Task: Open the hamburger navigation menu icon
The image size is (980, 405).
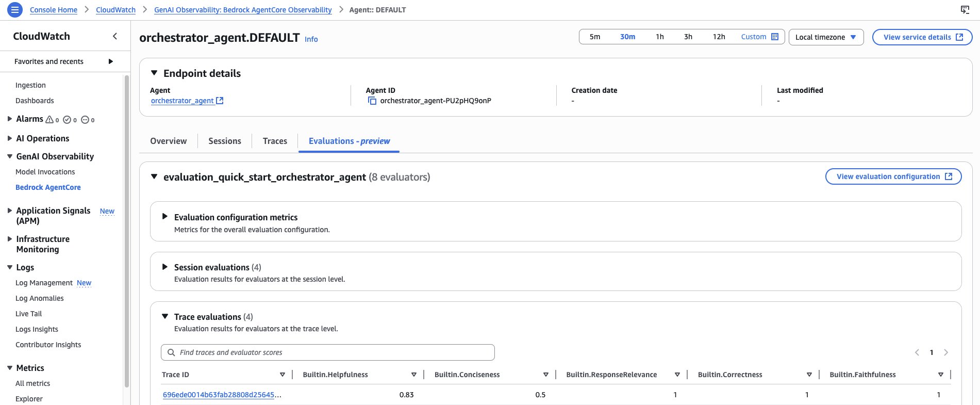Action: pos(15,9)
